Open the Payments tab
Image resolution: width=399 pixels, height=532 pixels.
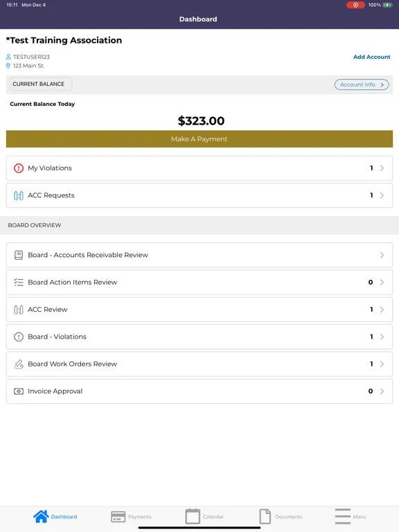click(x=131, y=517)
